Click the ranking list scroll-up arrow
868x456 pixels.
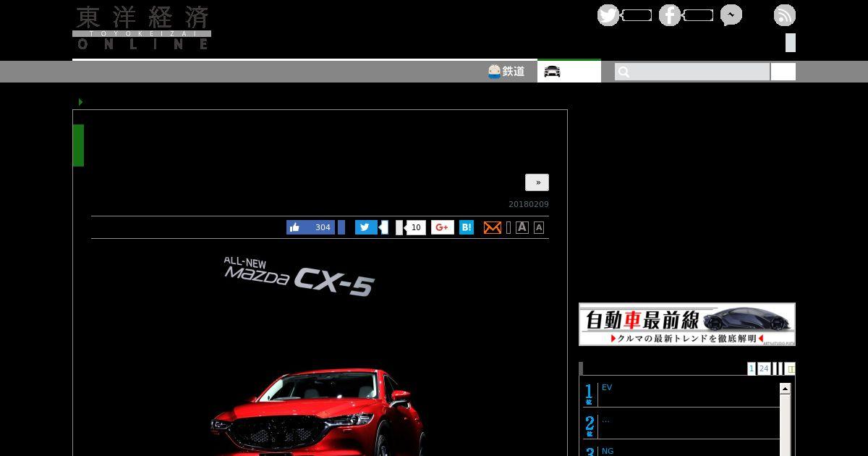[786, 389]
